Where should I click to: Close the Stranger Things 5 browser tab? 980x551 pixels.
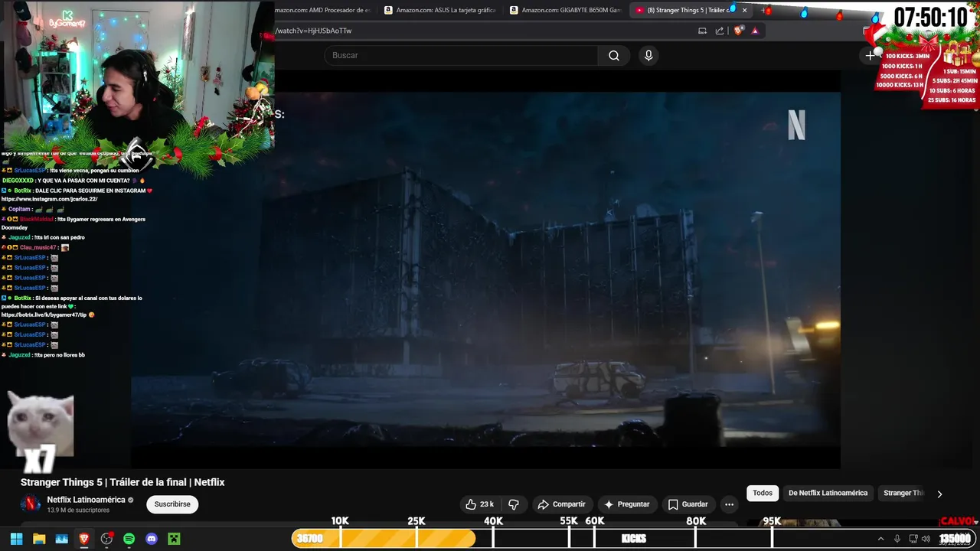tap(744, 10)
